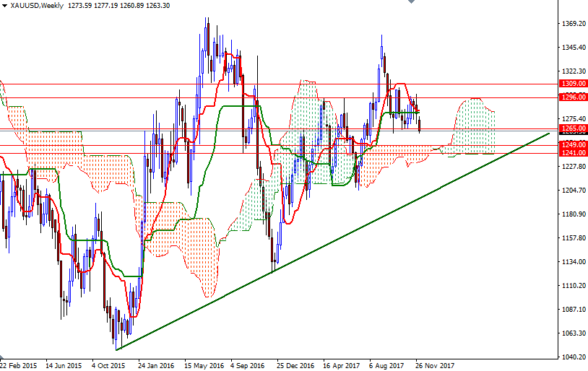This screenshot has height=371, width=588.
Task: Click the 1322.30 price scale value
Action: coord(574,71)
